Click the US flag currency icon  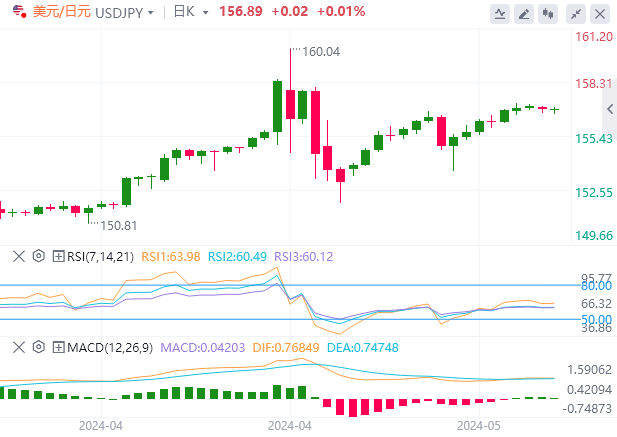tap(19, 11)
